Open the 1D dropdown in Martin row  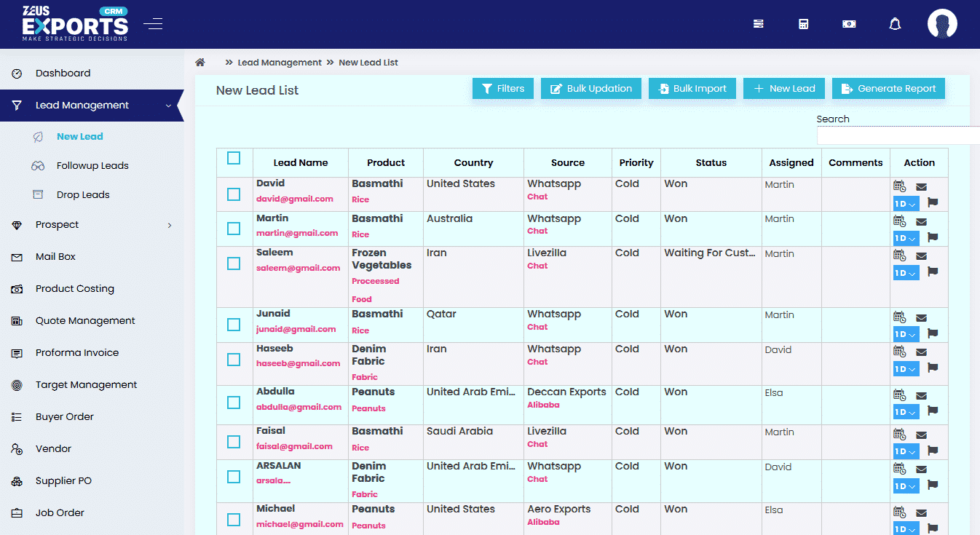tap(906, 238)
